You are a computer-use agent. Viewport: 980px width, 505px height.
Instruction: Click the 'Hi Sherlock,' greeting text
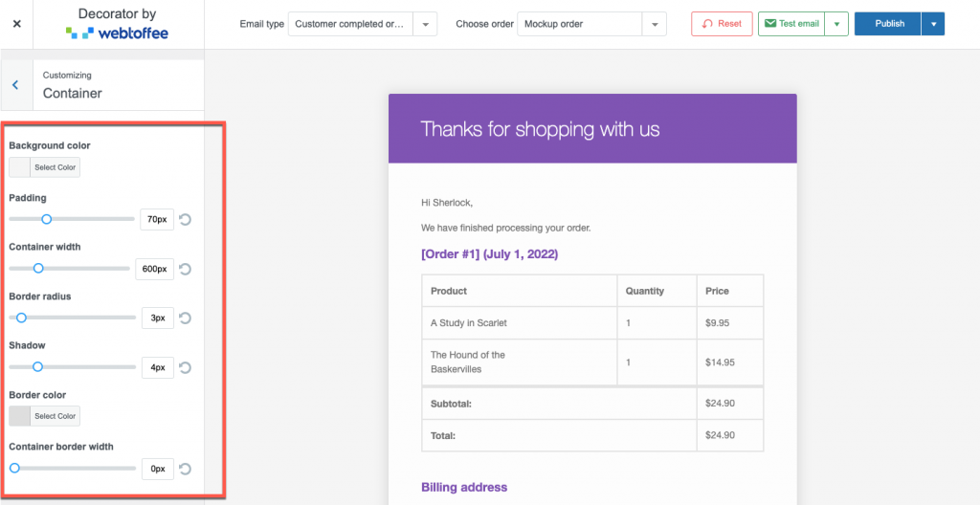(447, 203)
